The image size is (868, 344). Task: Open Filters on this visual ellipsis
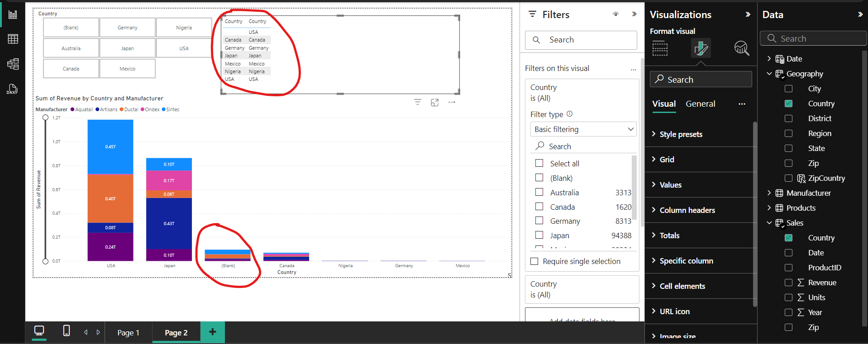(x=633, y=69)
